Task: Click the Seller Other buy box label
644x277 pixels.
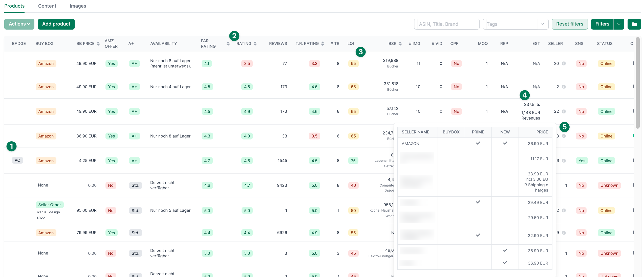Action: (x=50, y=205)
